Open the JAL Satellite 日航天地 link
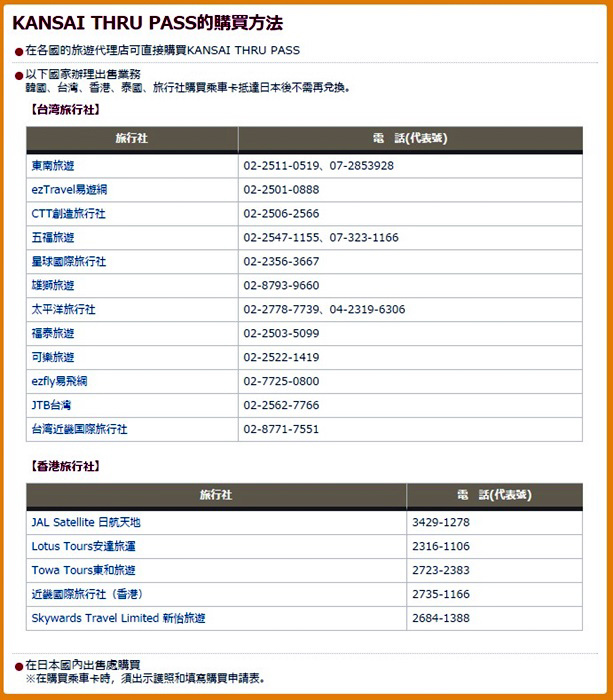 tap(86, 522)
